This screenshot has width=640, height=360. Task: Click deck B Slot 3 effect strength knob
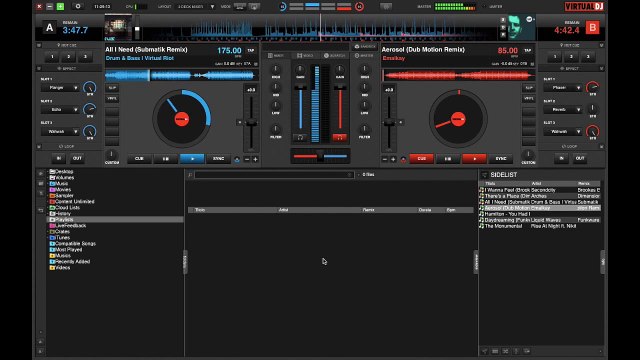pyautogui.click(x=592, y=131)
